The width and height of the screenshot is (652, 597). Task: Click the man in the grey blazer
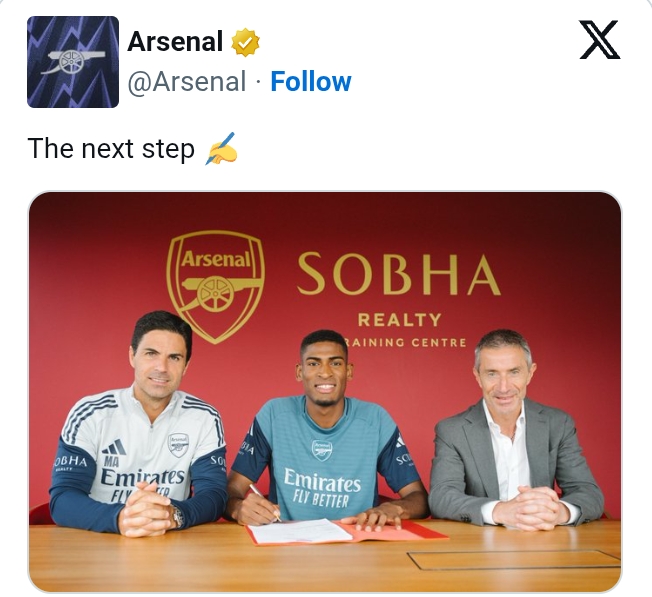[515, 440]
